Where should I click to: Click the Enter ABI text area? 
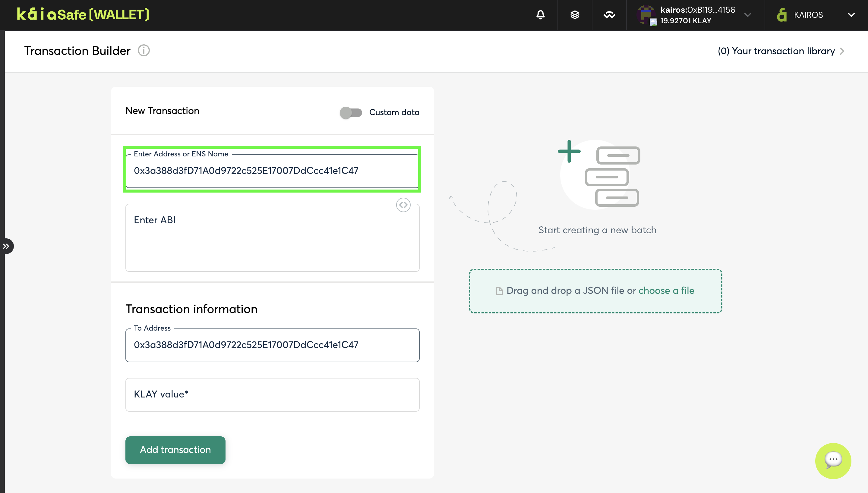(x=272, y=238)
